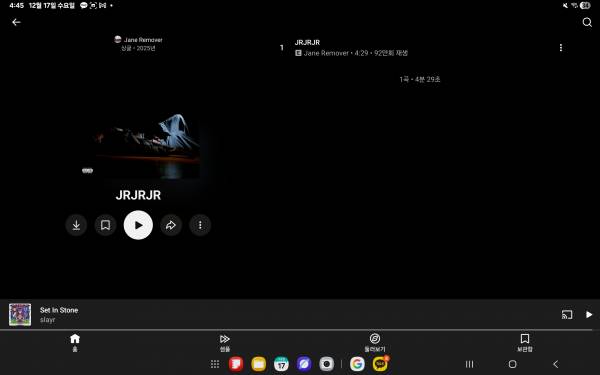Open more options under album title

tap(200, 225)
